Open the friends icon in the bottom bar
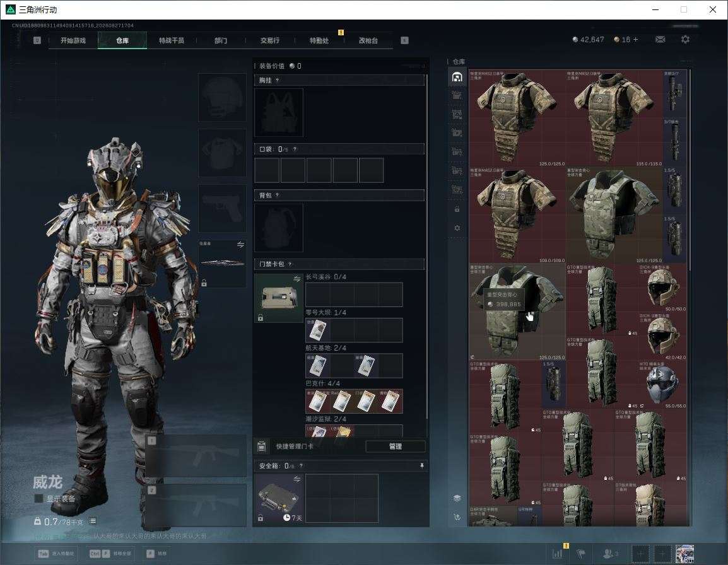Screen dimensions: 728x565 [x=610, y=554]
